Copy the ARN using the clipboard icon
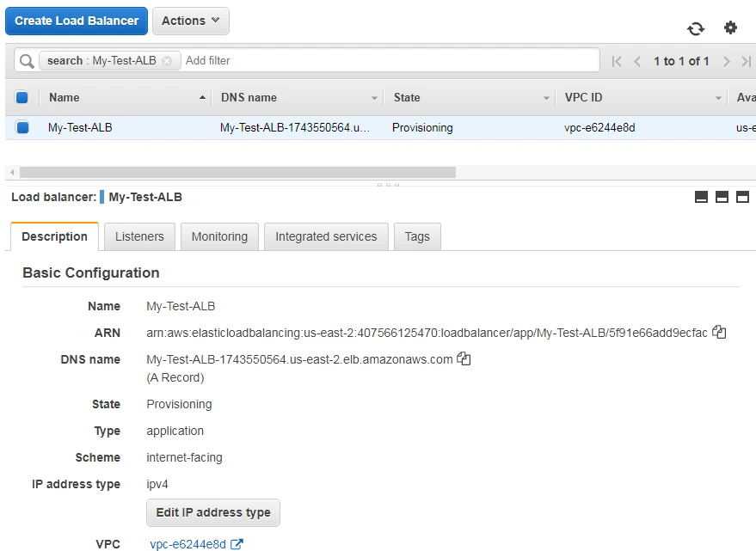The image size is (756, 551). tap(719, 332)
